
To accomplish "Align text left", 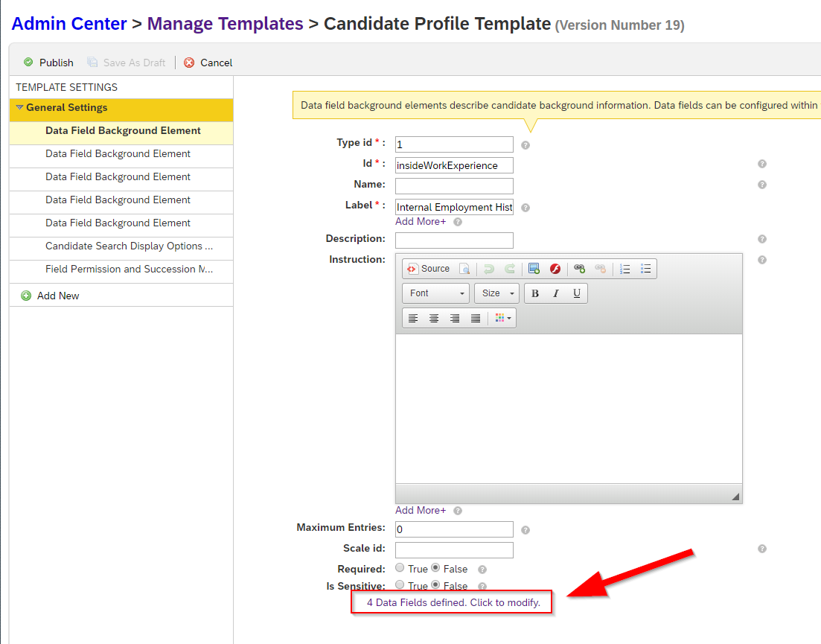I will [x=413, y=319].
